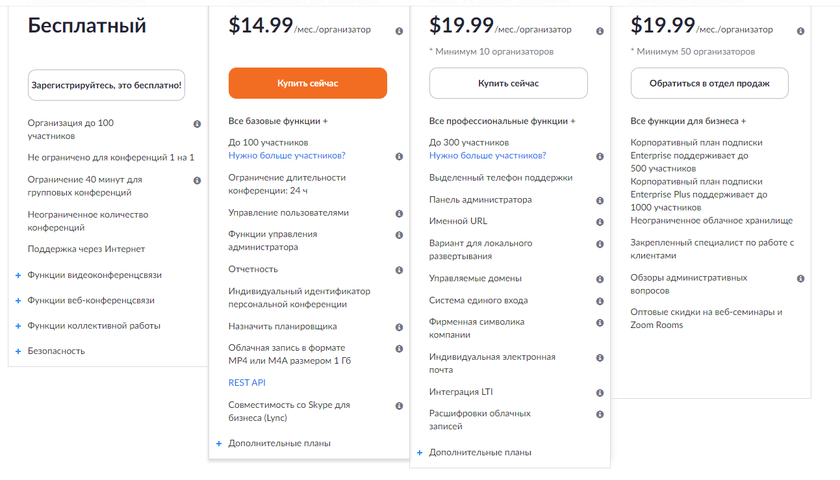Click Нужно больше участников? under До 300 участников
The height and width of the screenshot is (480, 840).
point(488,156)
